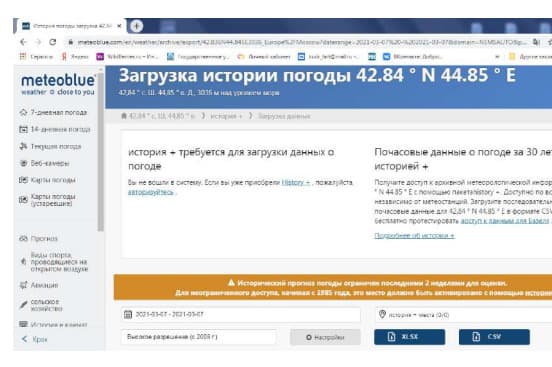Open outdoor sports (Виды спорта) icon
Image resolution: width=552 pixels, height=367 pixels.
(23, 261)
